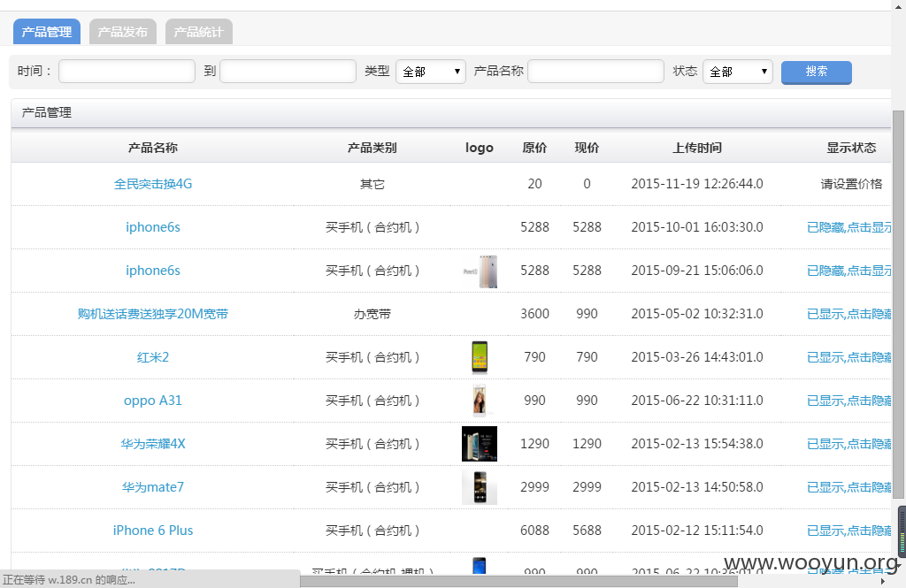Click the 显示状态 column header
This screenshot has height=588, width=906.
click(851, 148)
